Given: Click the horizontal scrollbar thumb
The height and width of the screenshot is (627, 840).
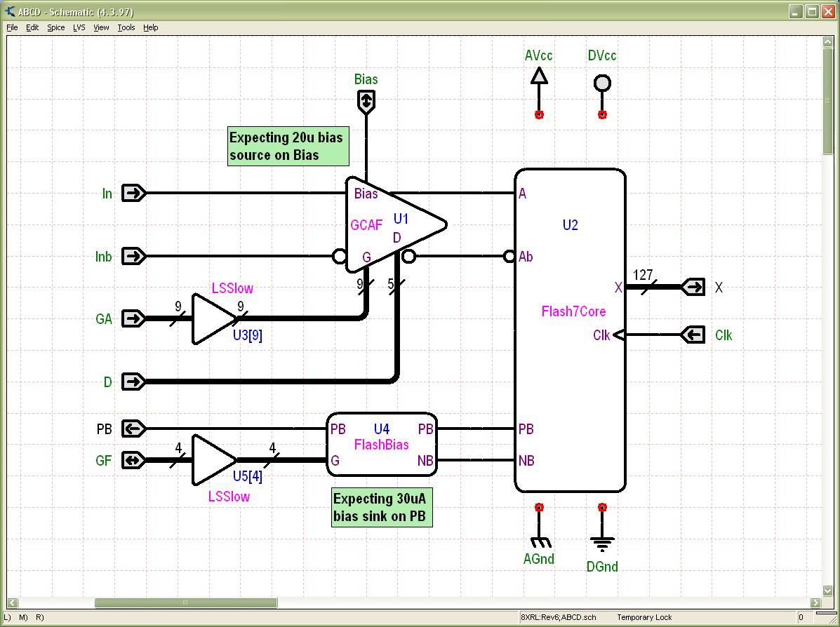Looking at the screenshot, I should point(186,602).
